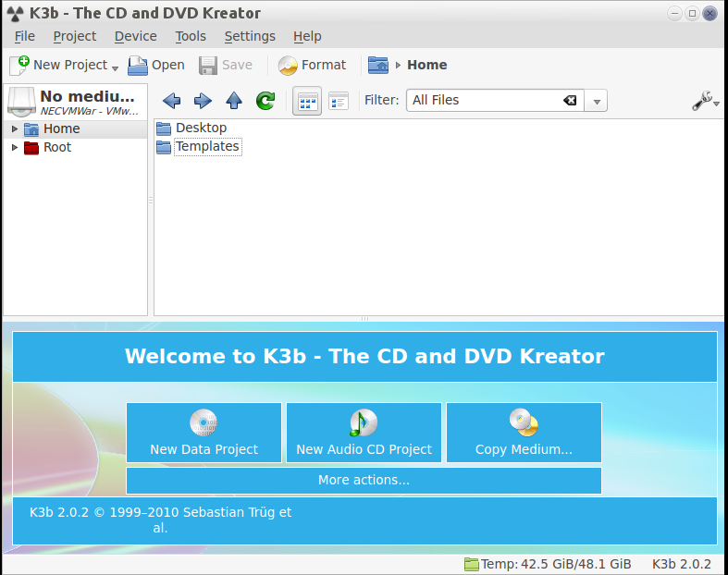Click the Open toolbar button

(156, 65)
